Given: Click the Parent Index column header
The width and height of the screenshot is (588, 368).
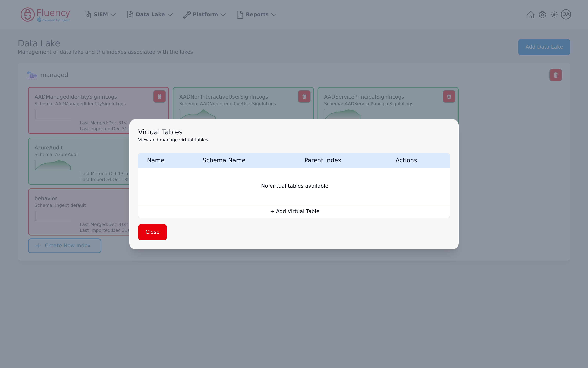Looking at the screenshot, I should (x=323, y=160).
